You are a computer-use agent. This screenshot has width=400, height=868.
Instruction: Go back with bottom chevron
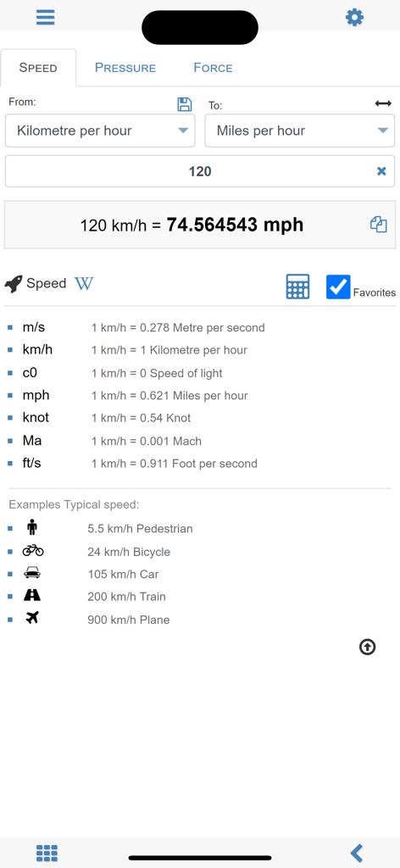tap(357, 853)
